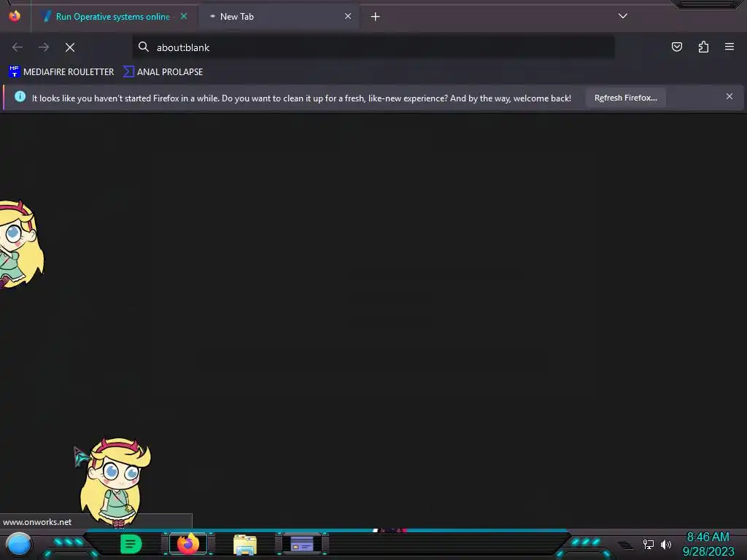This screenshot has width=747, height=560.
Task: Open network status tray icon
Action: (649, 544)
